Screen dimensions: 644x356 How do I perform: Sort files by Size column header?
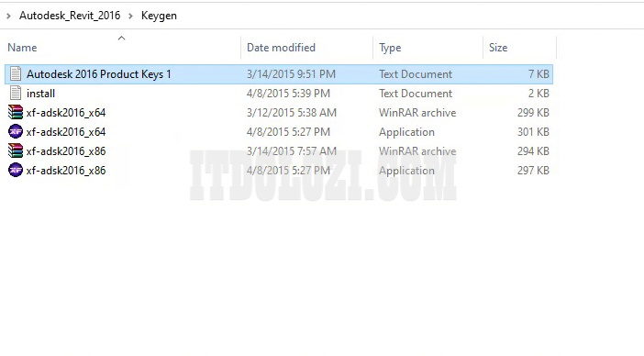(498, 48)
